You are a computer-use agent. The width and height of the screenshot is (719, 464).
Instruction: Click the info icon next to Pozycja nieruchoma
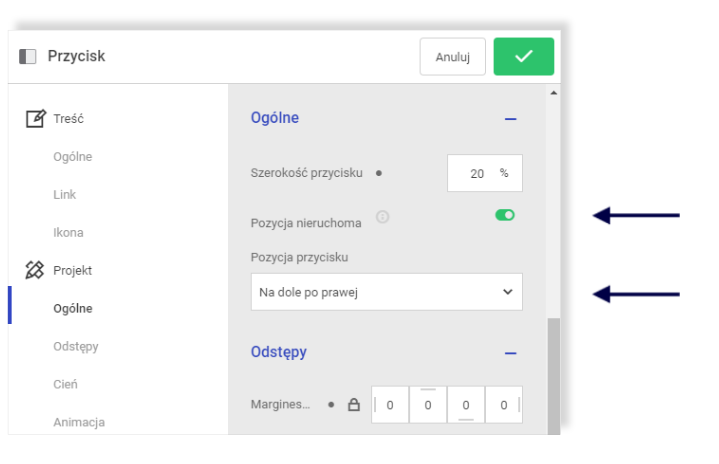(x=382, y=216)
